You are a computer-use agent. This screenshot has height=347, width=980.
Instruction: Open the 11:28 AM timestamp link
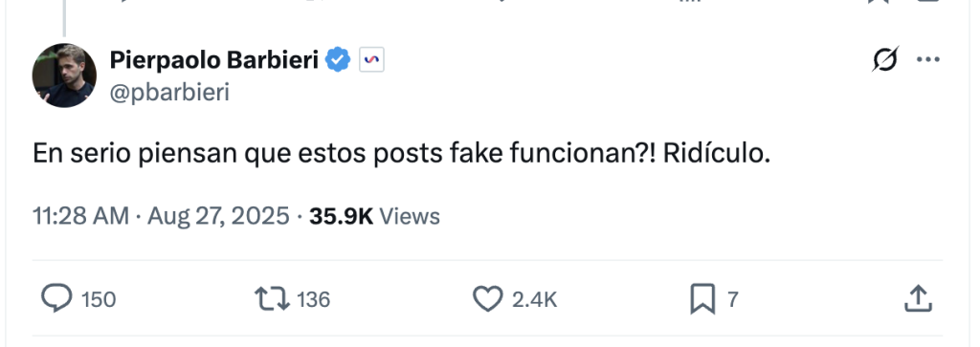(80, 216)
